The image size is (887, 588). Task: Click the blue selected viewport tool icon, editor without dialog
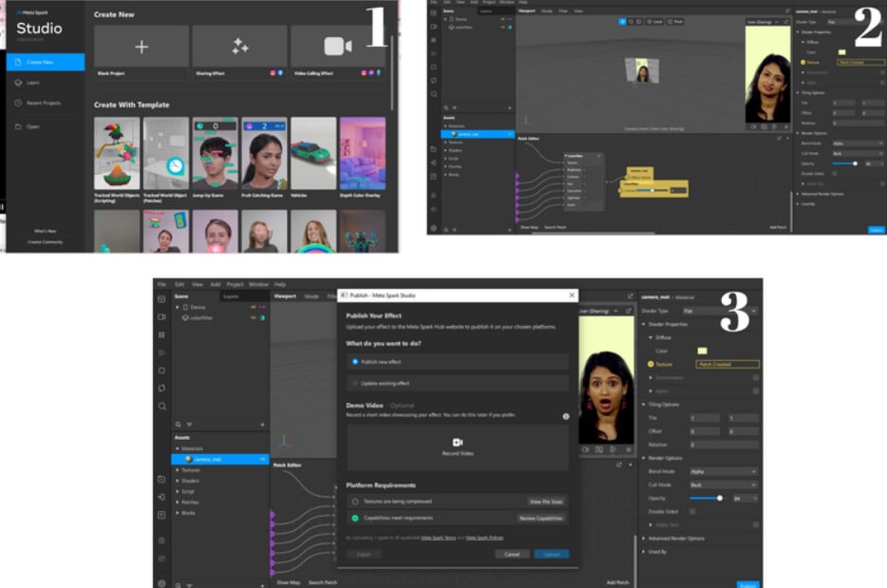(622, 22)
